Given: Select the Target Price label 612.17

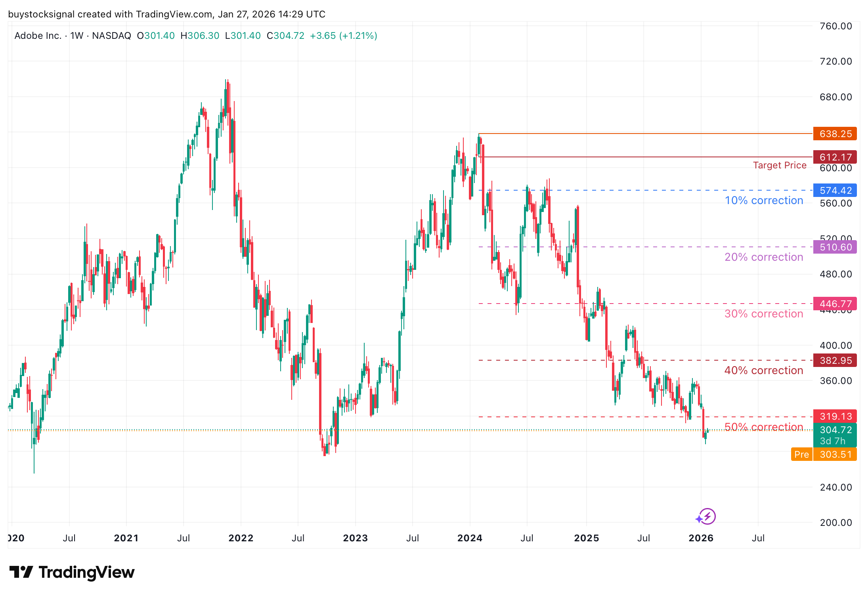Looking at the screenshot, I should (835, 157).
